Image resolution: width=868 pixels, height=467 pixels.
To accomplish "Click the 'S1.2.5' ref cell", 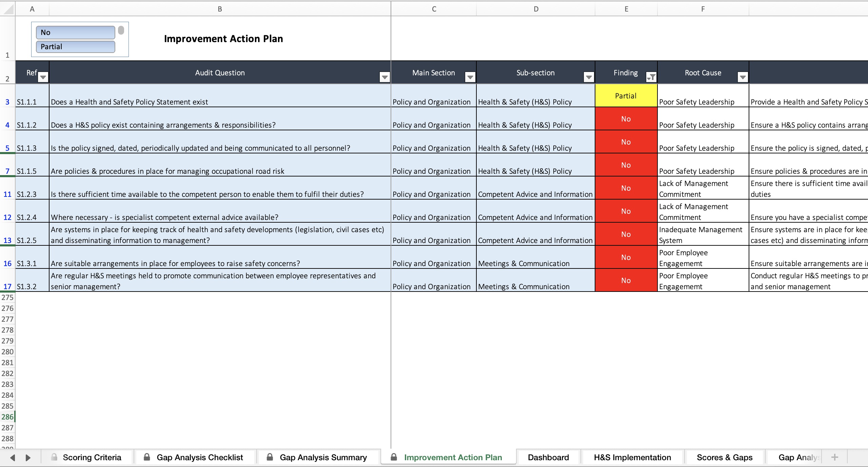I will [x=32, y=234].
